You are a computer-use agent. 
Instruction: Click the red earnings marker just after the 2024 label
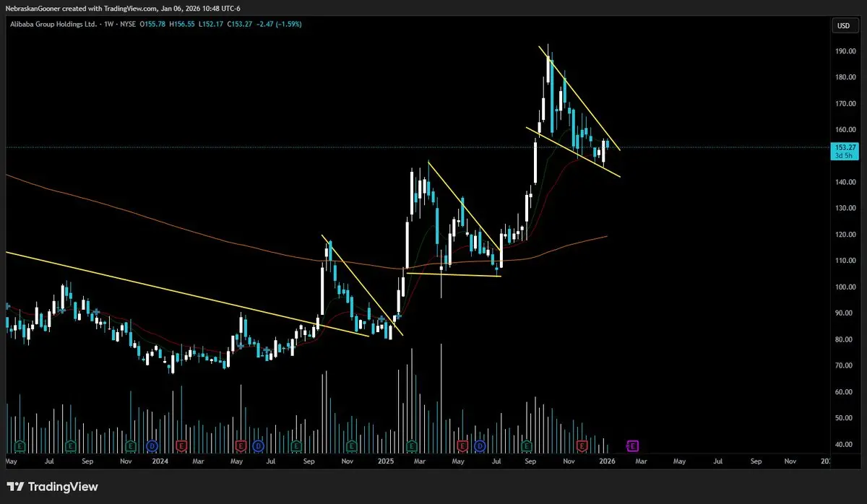coord(181,446)
